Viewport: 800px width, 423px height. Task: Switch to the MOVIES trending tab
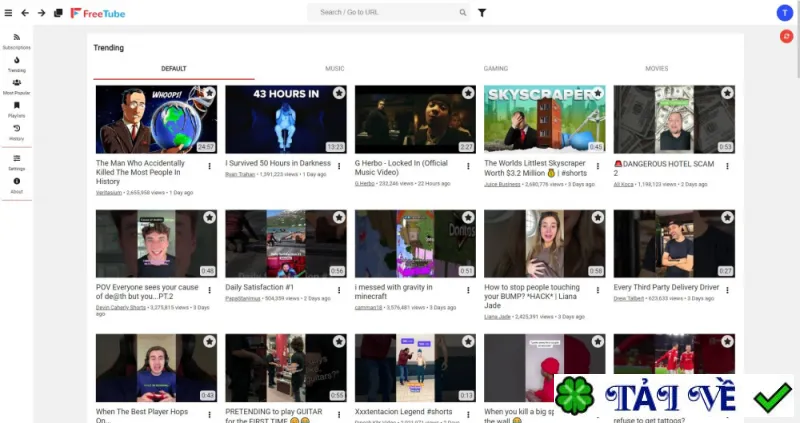click(657, 69)
